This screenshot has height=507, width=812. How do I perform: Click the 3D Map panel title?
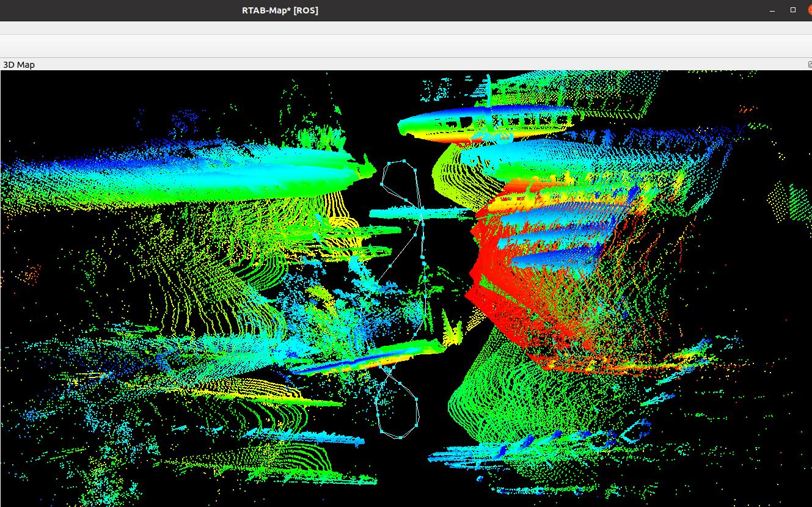19,65
